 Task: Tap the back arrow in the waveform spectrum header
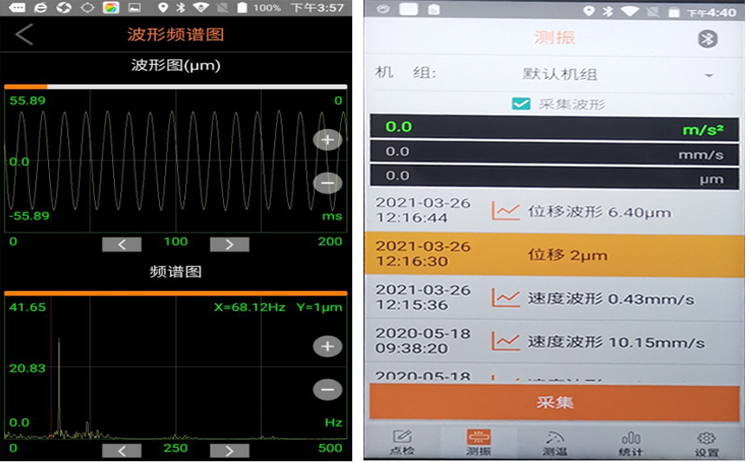pos(24,35)
